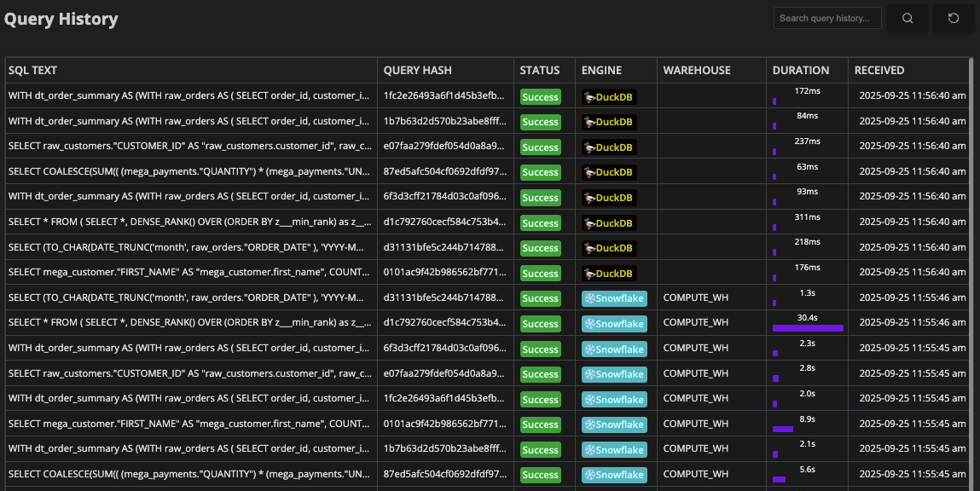
Task: Click the refresh query history icon
Action: (x=954, y=18)
